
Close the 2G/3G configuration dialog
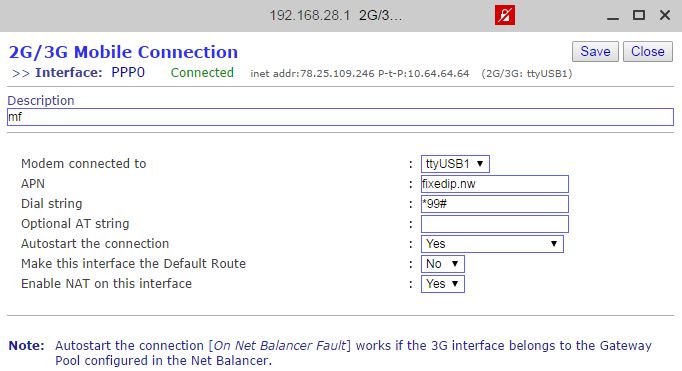(x=648, y=51)
